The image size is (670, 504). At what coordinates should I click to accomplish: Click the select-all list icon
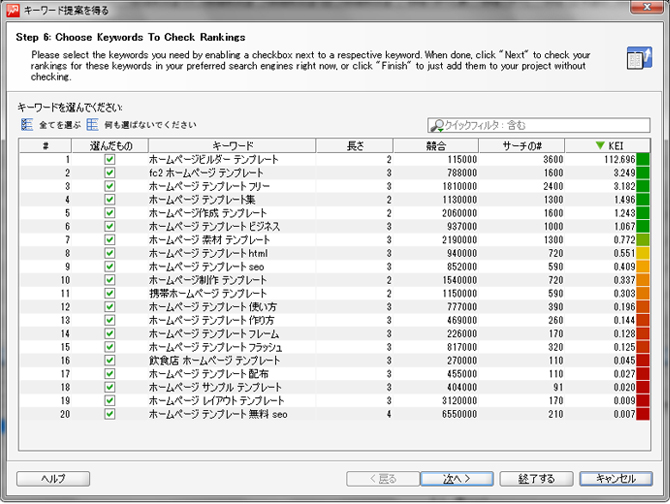27,125
